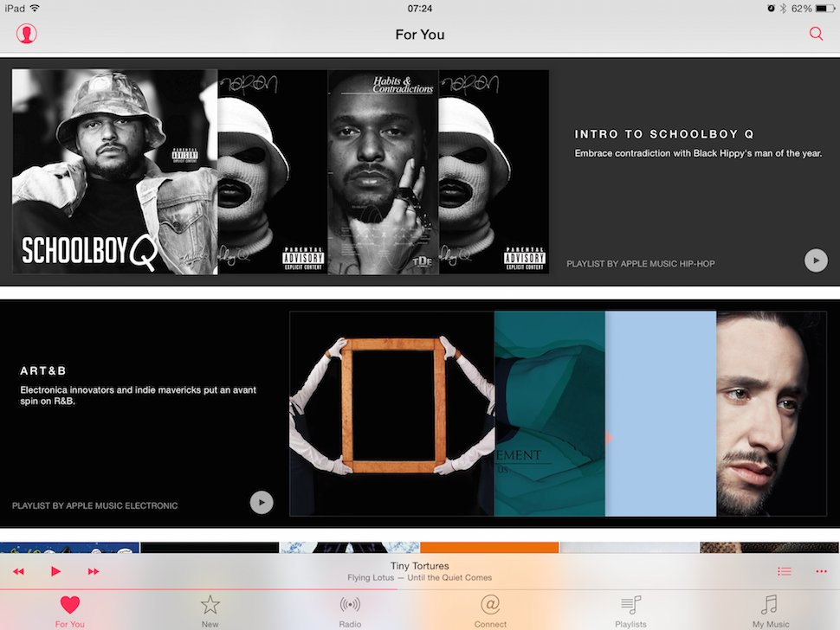Tap the search magnifier icon
This screenshot has height=630, width=840.
(x=816, y=34)
